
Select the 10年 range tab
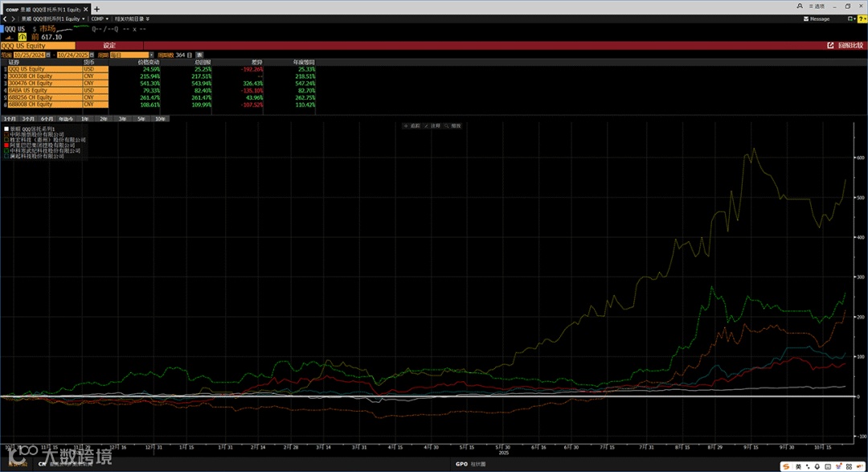[161, 118]
